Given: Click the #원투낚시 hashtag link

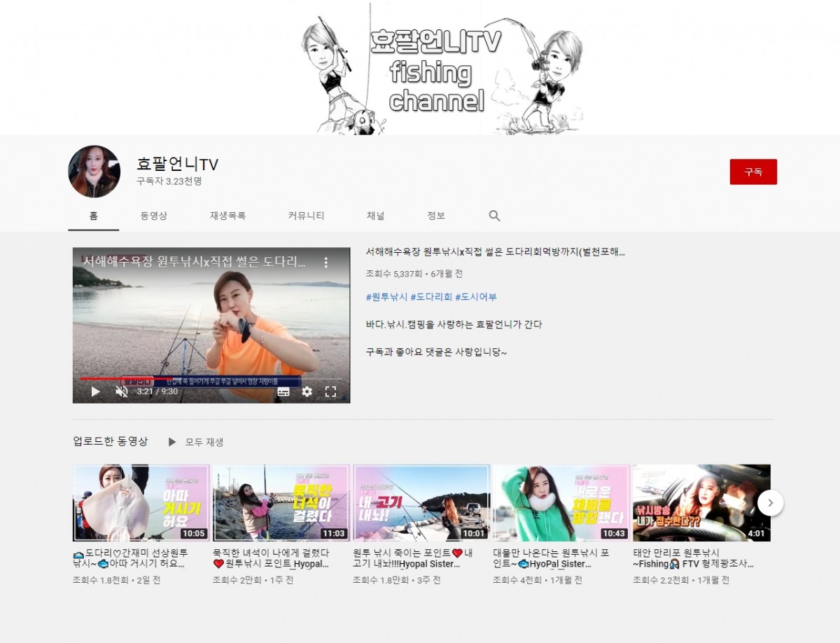Looking at the screenshot, I should [x=386, y=297].
